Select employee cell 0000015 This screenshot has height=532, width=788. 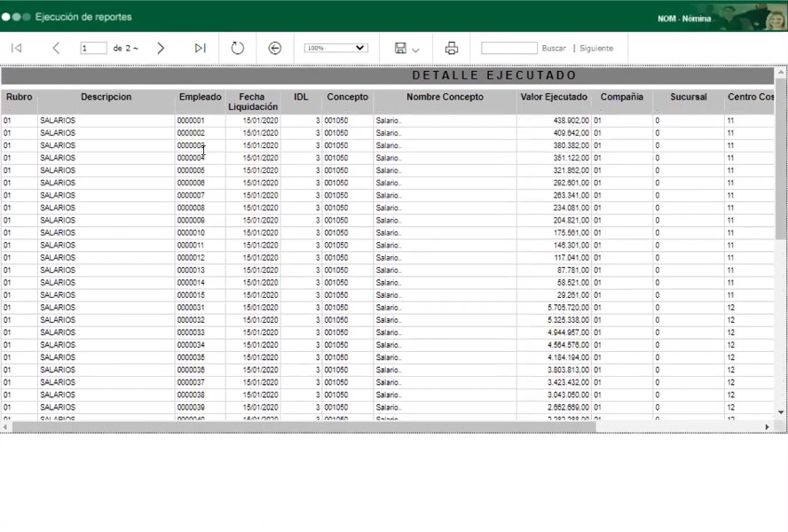[x=191, y=295]
